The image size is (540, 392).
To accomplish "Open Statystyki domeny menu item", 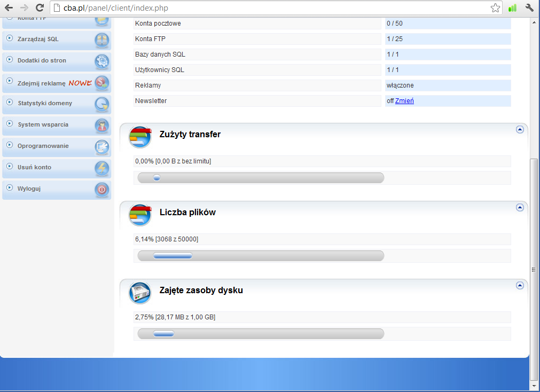I will [57, 104].
